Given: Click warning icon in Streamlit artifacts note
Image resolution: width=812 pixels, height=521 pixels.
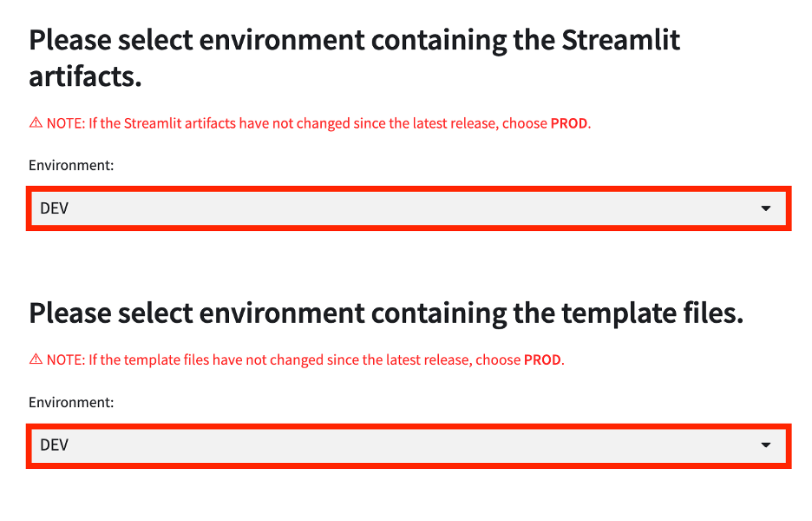Looking at the screenshot, I should click(x=36, y=123).
